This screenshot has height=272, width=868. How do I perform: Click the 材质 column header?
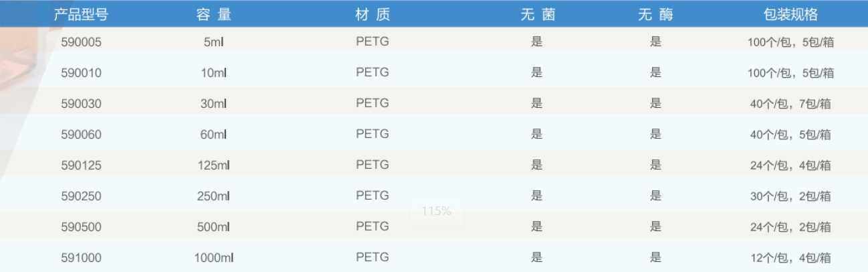(372, 15)
